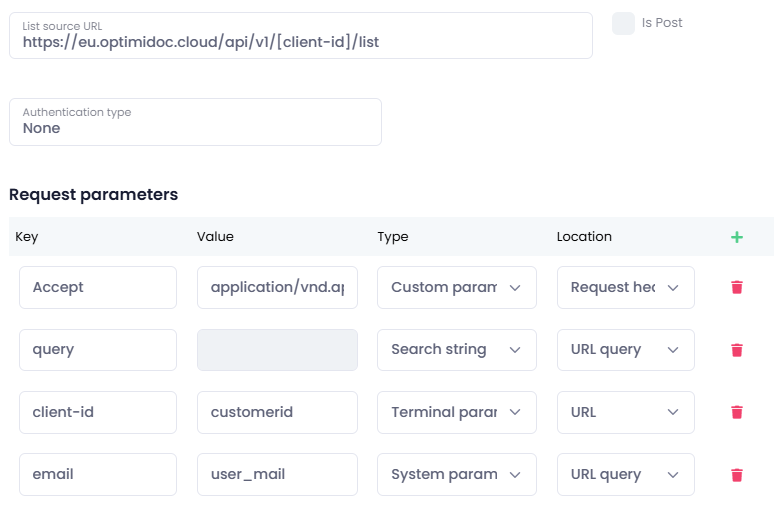
Task: Click the Accept key input field
Action: tap(98, 287)
